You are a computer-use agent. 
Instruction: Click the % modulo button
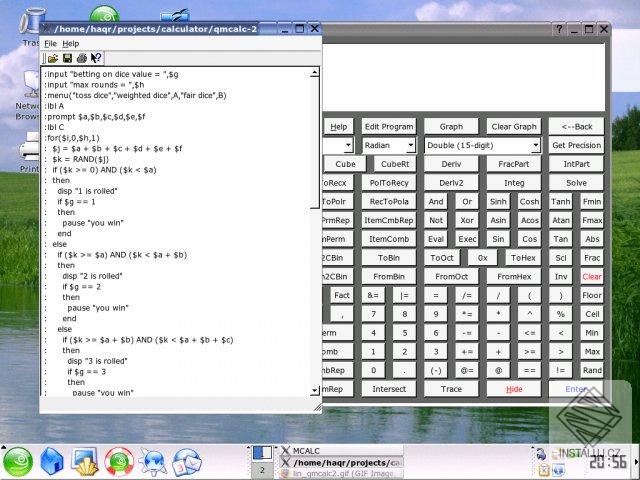point(561,314)
